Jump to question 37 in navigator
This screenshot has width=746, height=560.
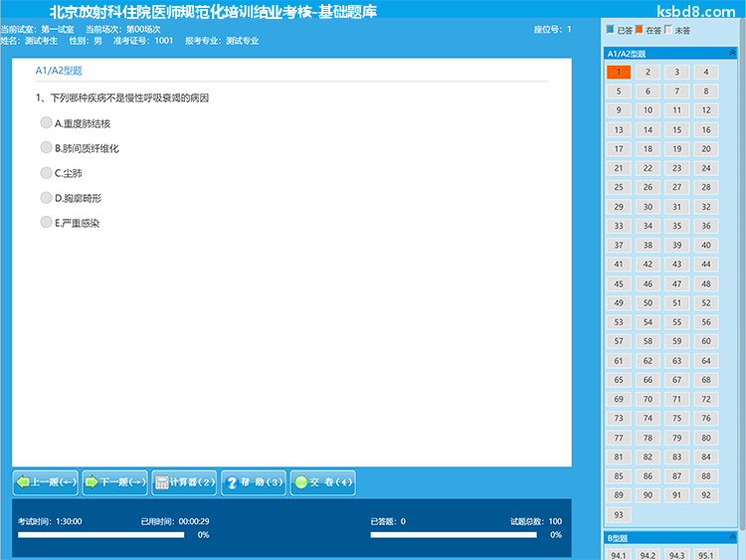(619, 245)
